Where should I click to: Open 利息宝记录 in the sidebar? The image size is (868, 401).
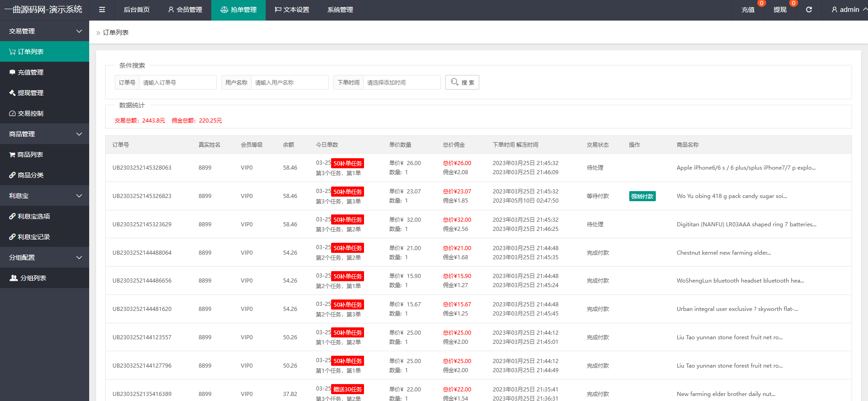coord(44,237)
